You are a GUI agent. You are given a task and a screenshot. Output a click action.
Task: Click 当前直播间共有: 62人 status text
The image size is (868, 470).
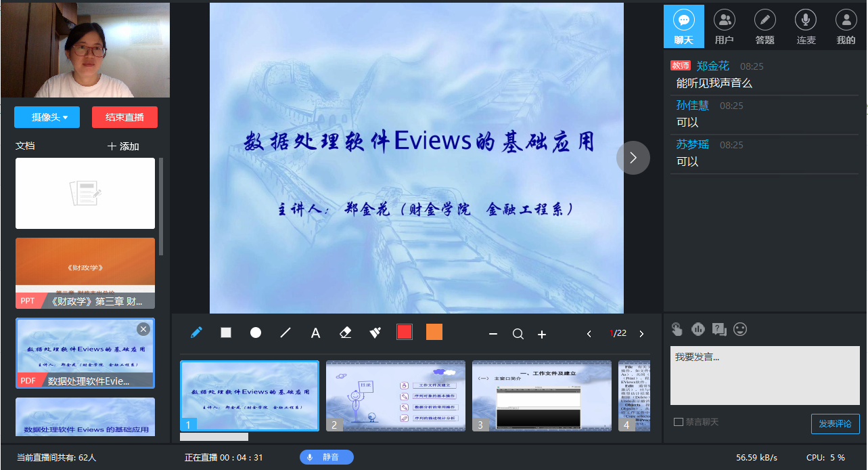pos(57,458)
